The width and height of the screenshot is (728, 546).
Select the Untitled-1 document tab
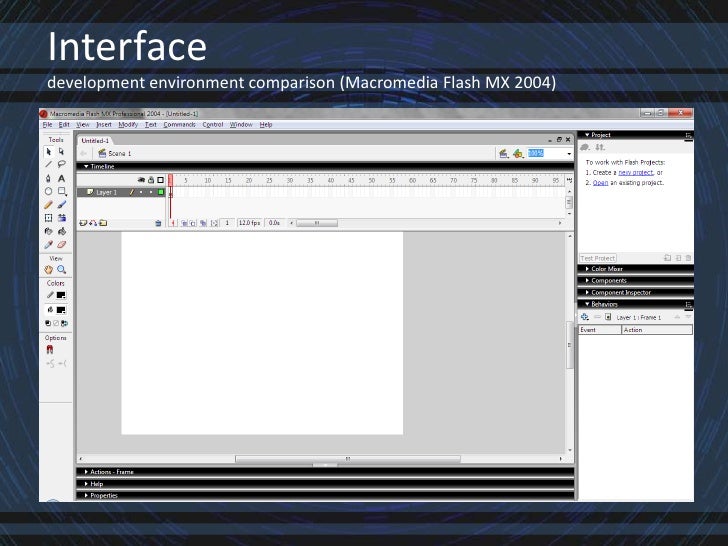(95, 140)
